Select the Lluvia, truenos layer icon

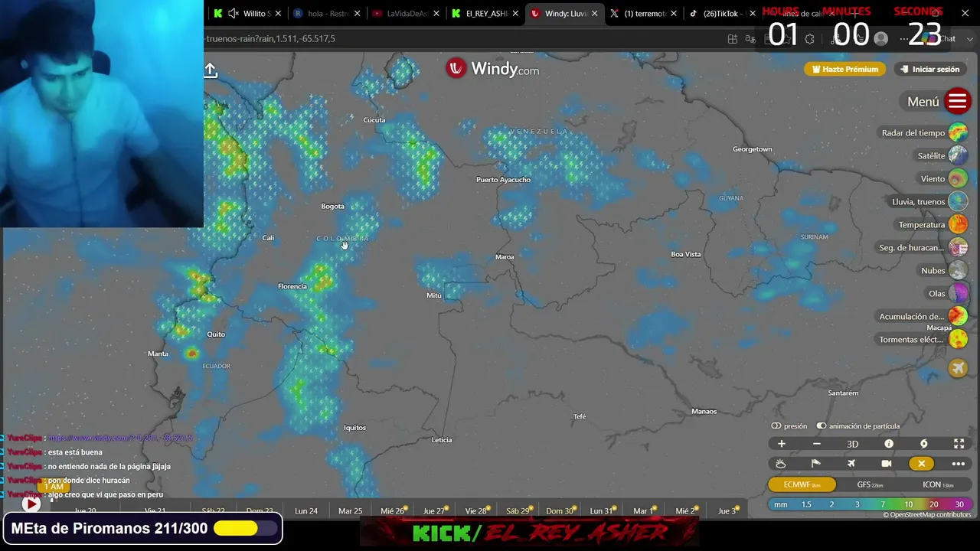coord(958,201)
